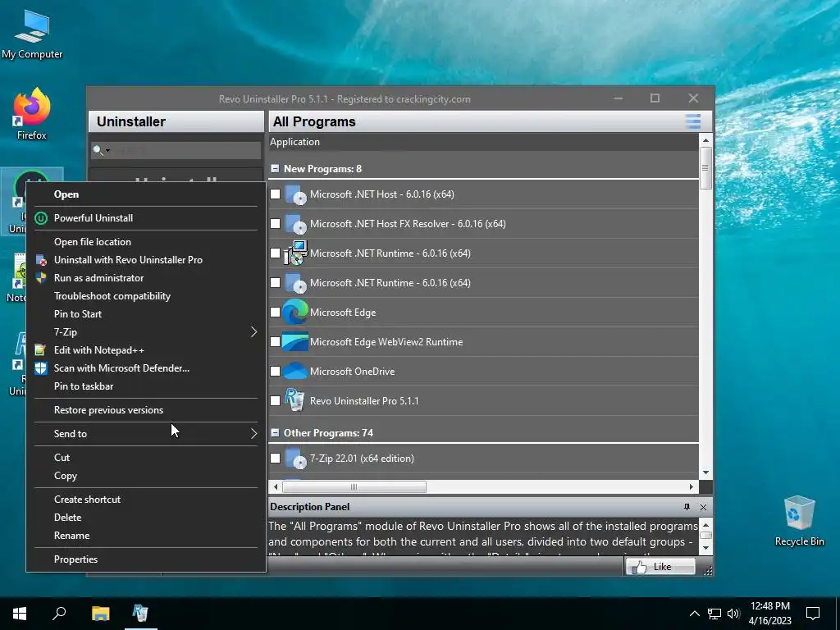Choose Open in the context menu
The width and height of the screenshot is (840, 630).
(x=66, y=194)
